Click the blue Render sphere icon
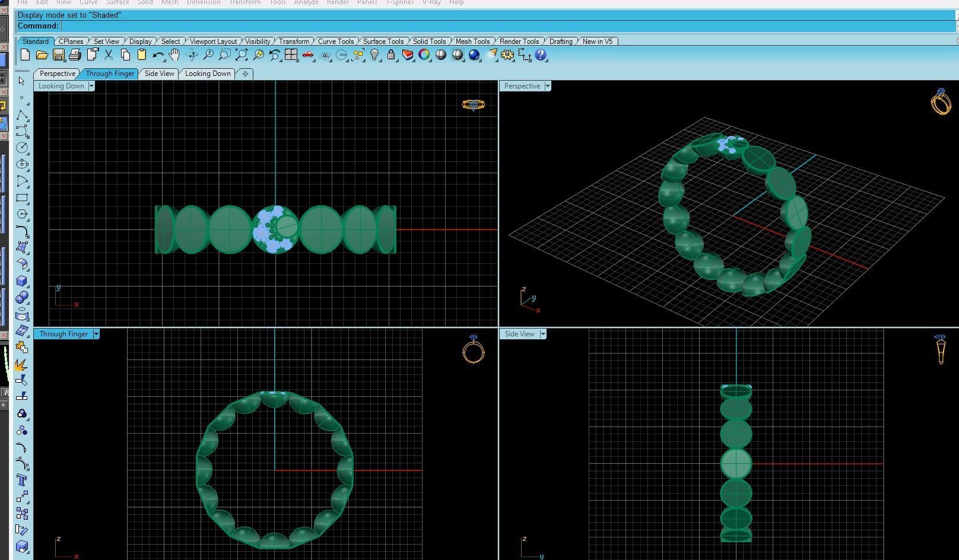Image resolution: width=959 pixels, height=560 pixels. coord(474,55)
